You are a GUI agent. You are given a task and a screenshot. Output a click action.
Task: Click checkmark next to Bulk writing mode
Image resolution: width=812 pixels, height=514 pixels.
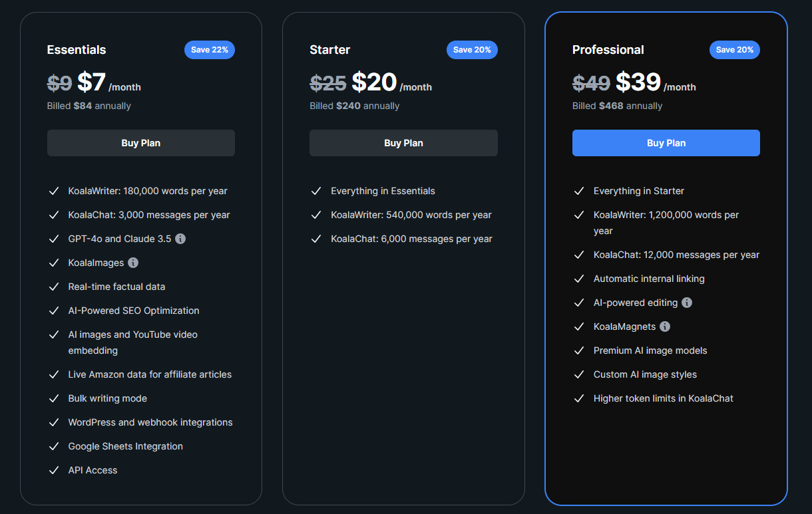click(x=54, y=398)
